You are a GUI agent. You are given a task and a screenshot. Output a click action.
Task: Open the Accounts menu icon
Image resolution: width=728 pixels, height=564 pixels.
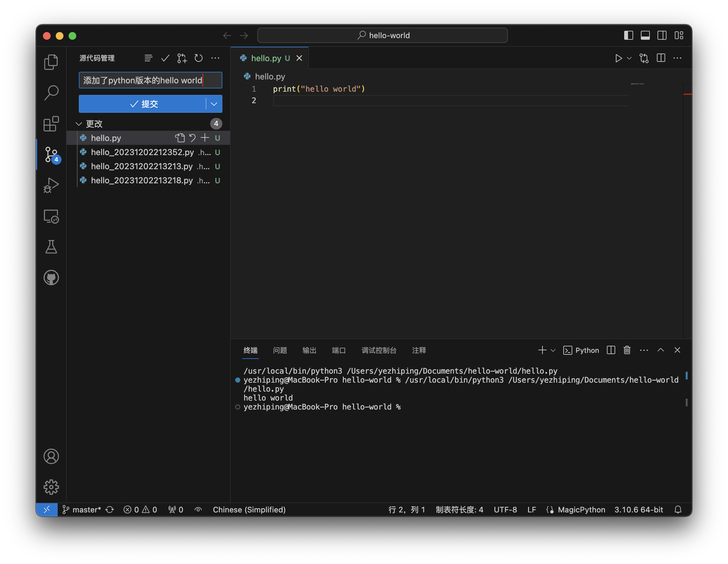tap(51, 456)
